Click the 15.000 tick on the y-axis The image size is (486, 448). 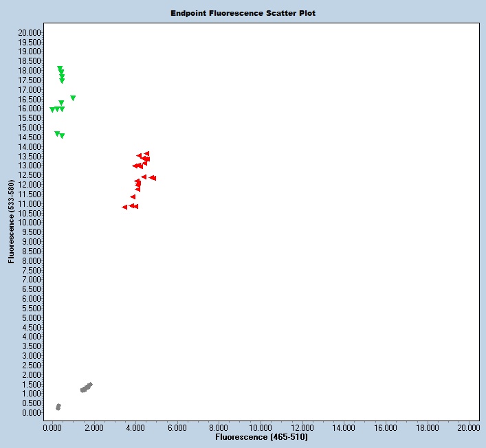30,128
